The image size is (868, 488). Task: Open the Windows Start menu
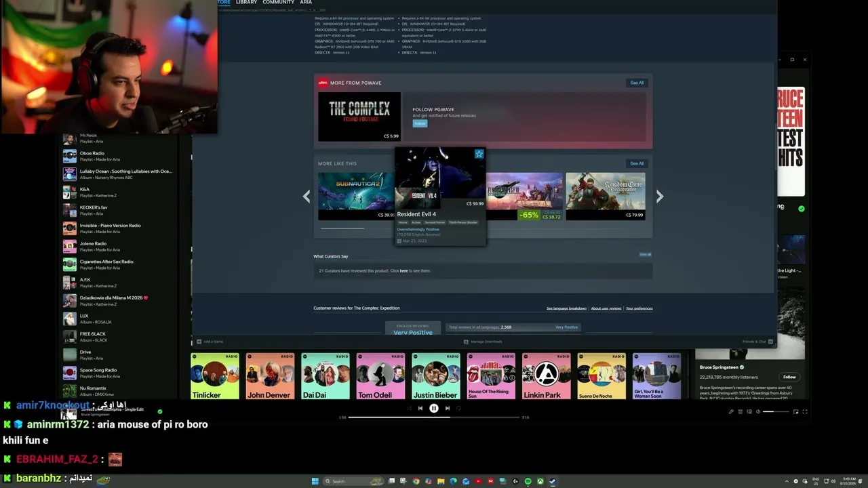click(x=315, y=481)
